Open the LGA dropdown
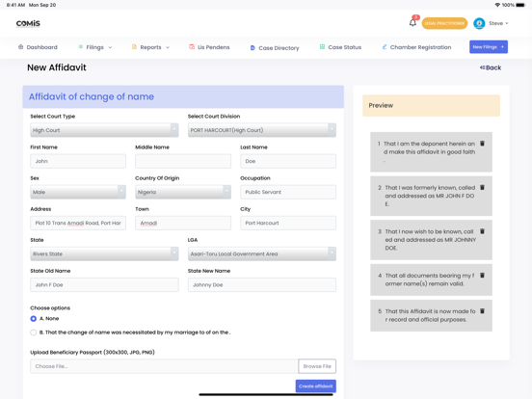The image size is (532, 399). coord(262,253)
